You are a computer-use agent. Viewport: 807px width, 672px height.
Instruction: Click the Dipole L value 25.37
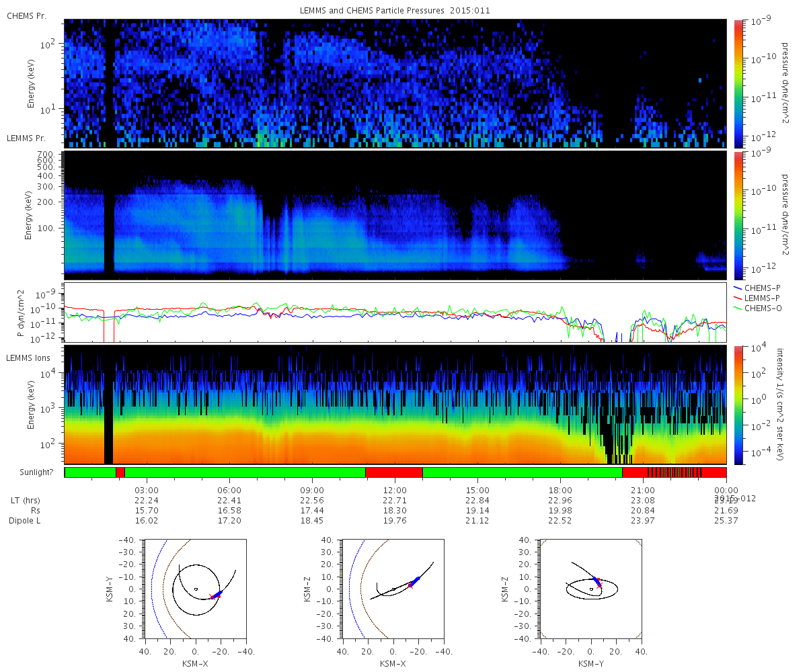click(726, 521)
